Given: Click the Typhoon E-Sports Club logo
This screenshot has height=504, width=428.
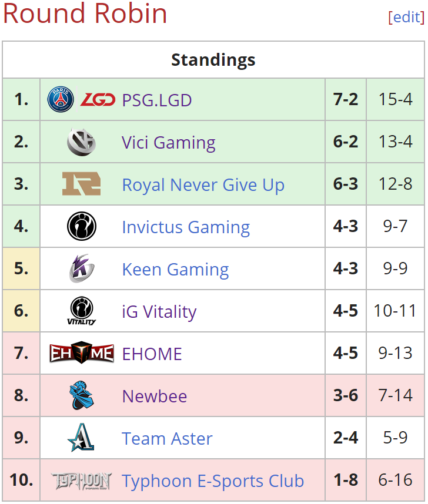Looking at the screenshot, I should [x=81, y=481].
